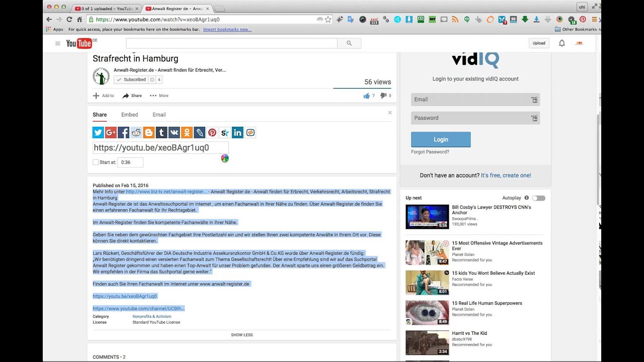Share video on Tumblr

pyautogui.click(x=162, y=133)
